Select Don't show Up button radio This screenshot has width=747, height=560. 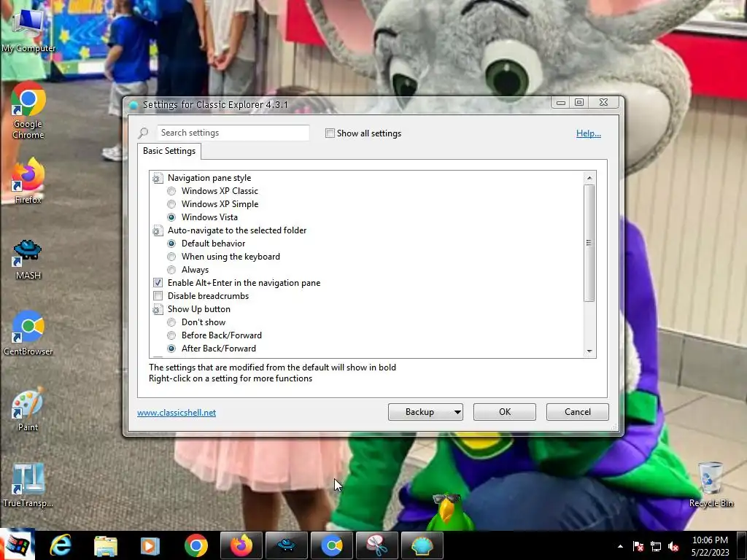(x=171, y=323)
